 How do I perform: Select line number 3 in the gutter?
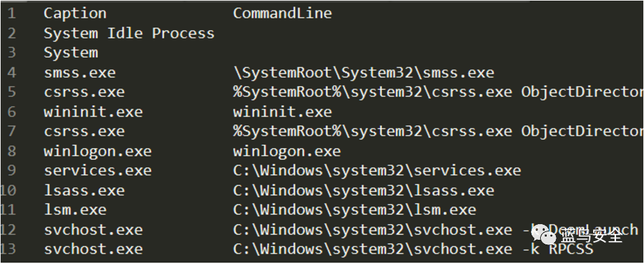click(11, 53)
